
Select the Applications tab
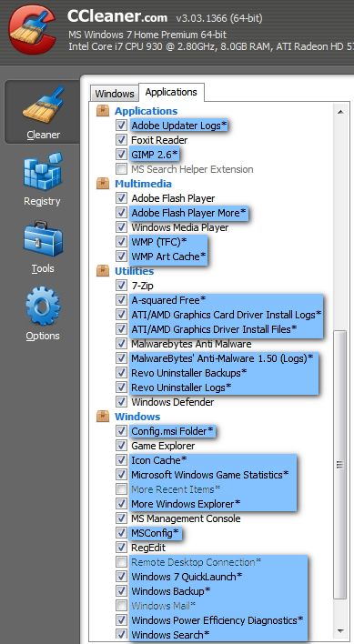point(171,92)
